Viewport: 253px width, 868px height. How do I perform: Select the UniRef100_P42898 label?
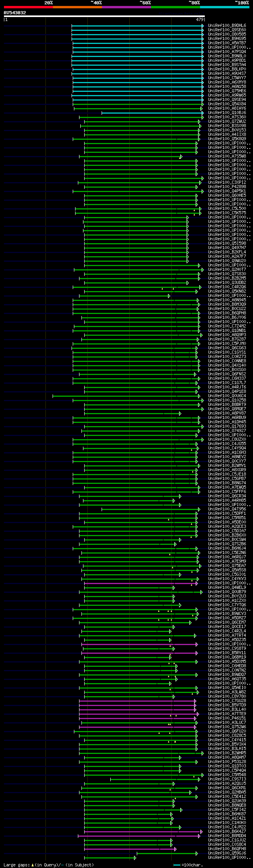pos(227,187)
